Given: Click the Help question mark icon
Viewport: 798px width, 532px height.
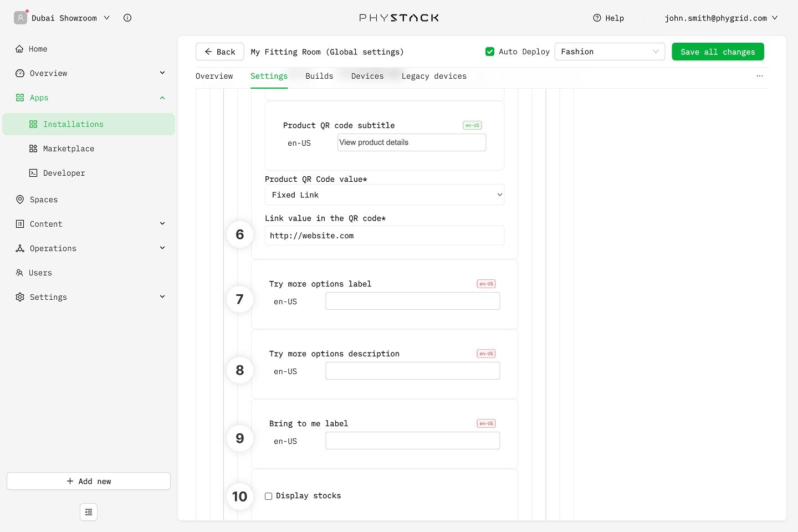Looking at the screenshot, I should tap(597, 18).
